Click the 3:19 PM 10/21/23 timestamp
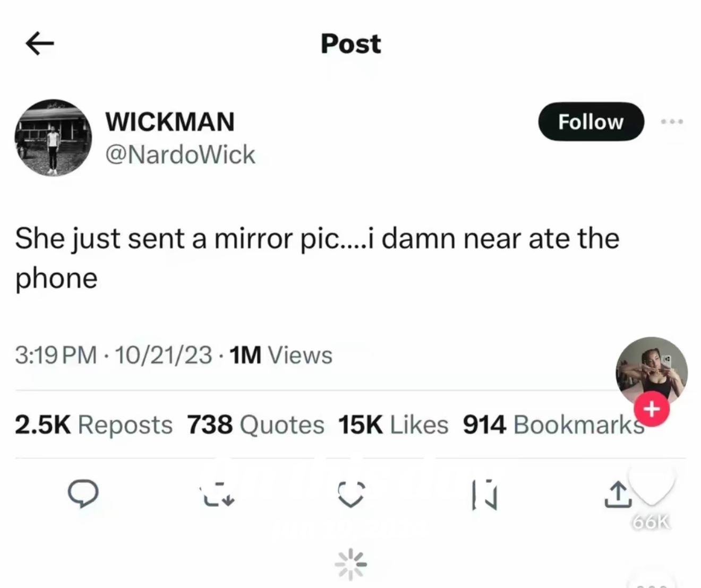 (114, 355)
